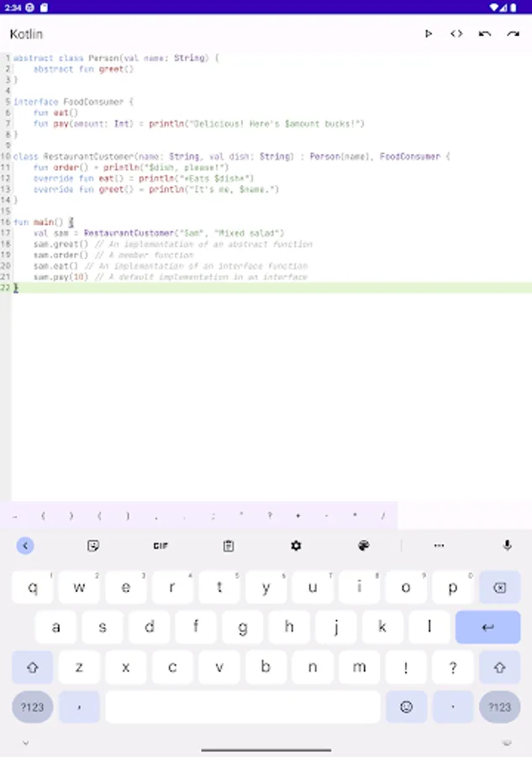Switch to symbols with ?123 key beside comma
Viewport: 532px width, 757px height.
(32, 707)
